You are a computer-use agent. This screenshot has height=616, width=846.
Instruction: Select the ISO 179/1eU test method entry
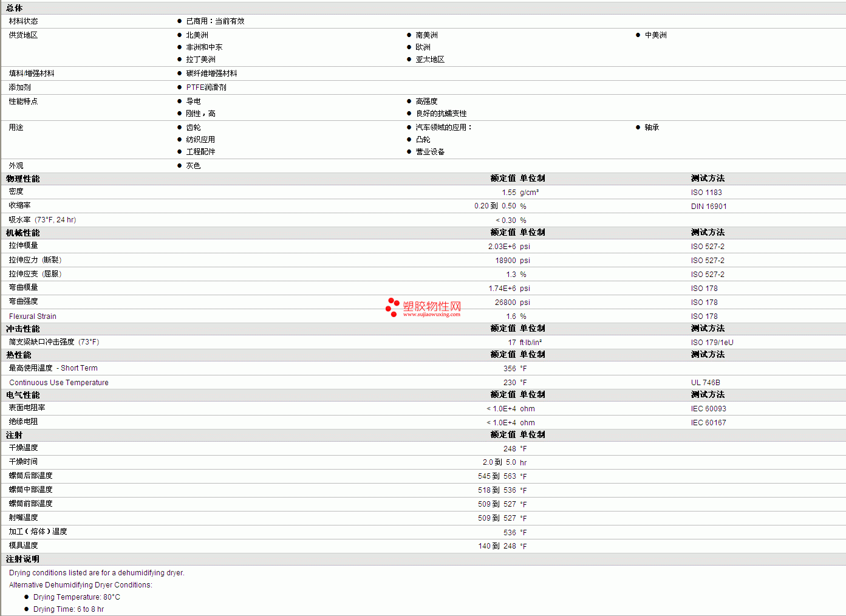point(712,343)
